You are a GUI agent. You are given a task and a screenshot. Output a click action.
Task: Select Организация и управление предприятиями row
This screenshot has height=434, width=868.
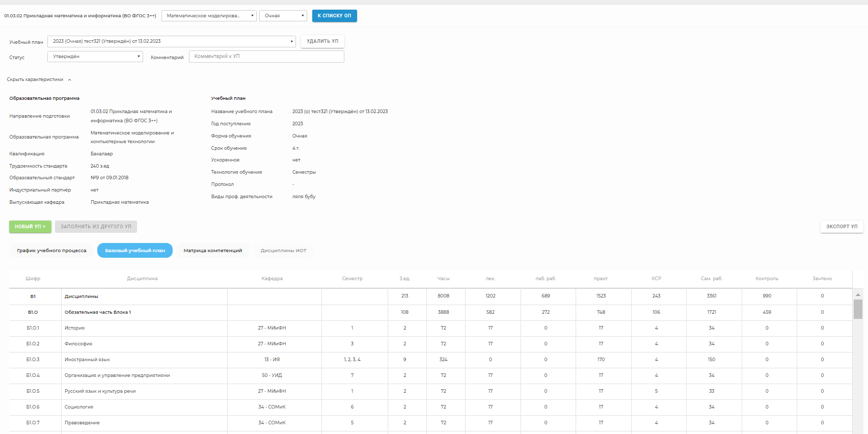point(430,375)
